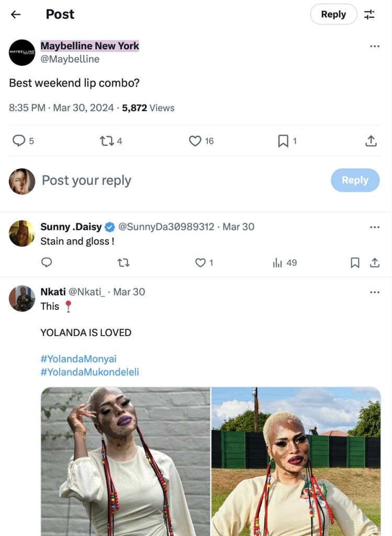Like Sunny .Daisy's reply

pyautogui.click(x=200, y=263)
